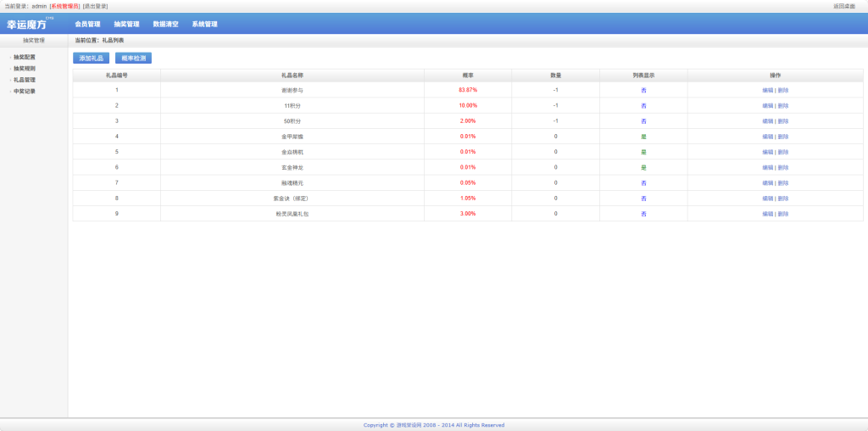
Task: Click the 2.00% probability value
Action: coord(468,120)
